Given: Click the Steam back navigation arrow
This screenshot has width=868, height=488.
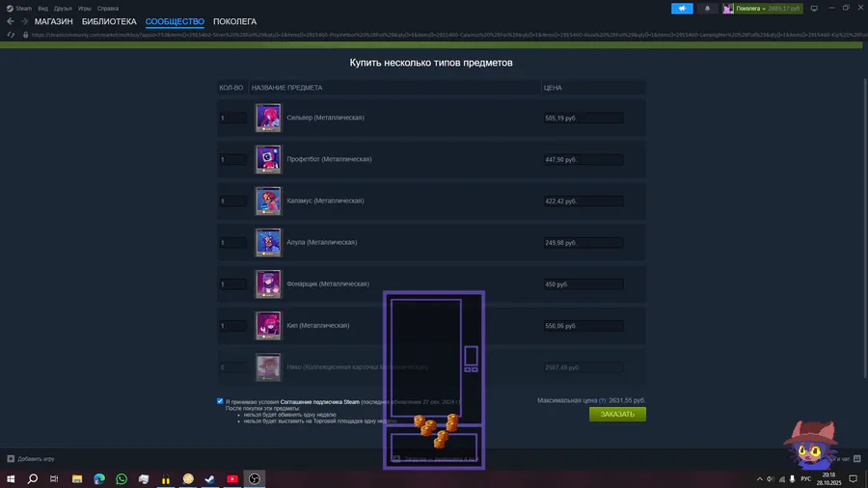Looking at the screenshot, I should click(x=11, y=21).
